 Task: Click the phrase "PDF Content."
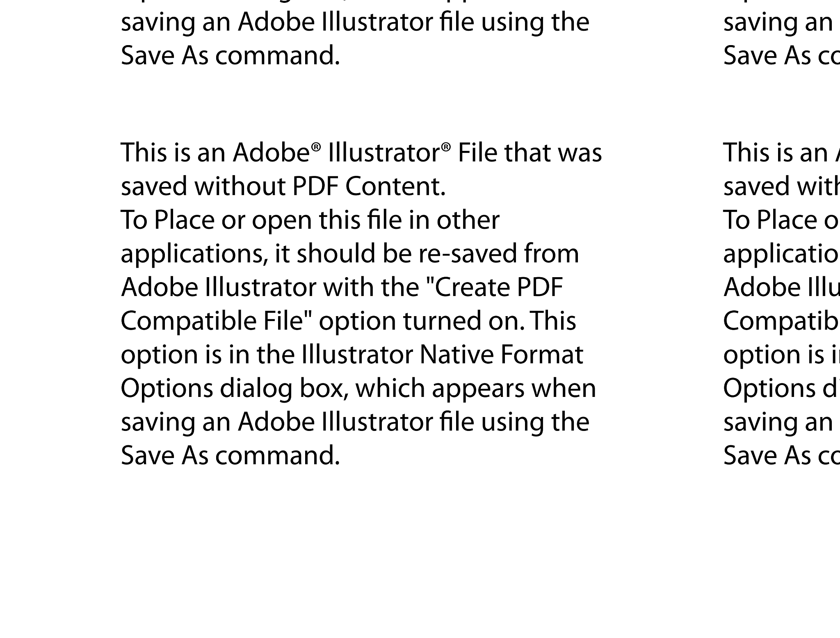(x=368, y=187)
